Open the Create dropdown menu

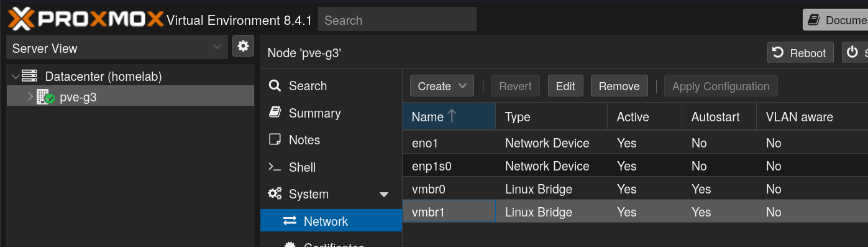[x=442, y=86]
